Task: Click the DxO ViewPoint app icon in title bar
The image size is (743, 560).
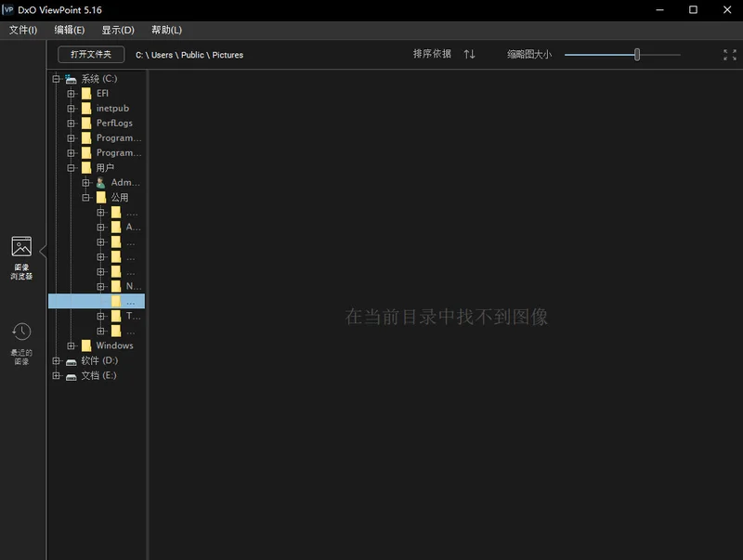Action: click(8, 9)
